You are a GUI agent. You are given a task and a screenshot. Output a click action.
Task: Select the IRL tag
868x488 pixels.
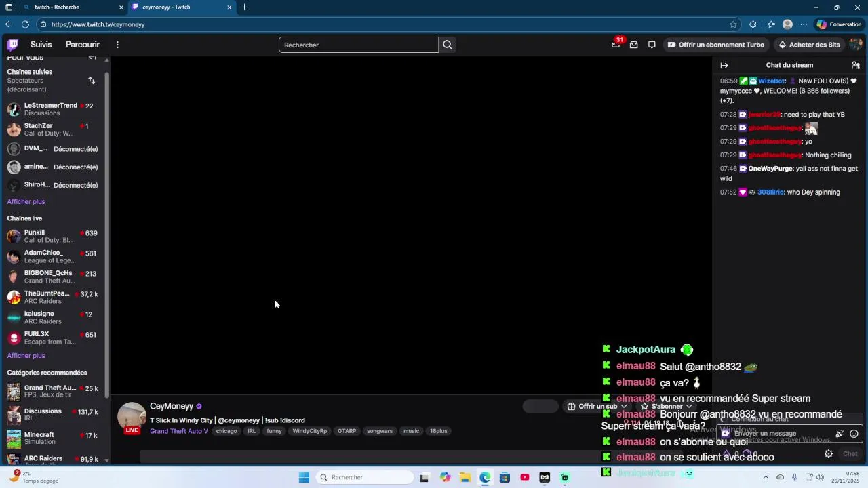click(x=252, y=431)
